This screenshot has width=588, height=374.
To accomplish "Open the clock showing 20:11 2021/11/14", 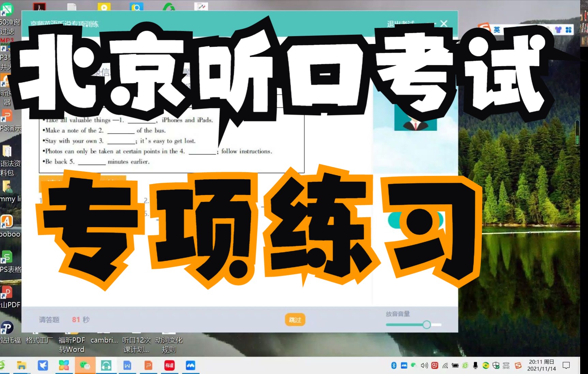I will tap(541, 365).
